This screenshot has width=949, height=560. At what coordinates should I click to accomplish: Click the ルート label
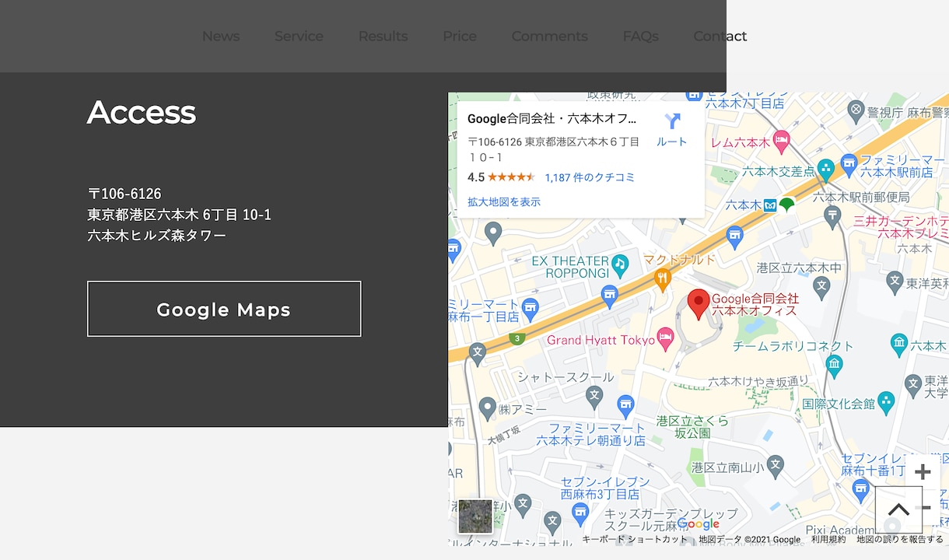coord(672,142)
